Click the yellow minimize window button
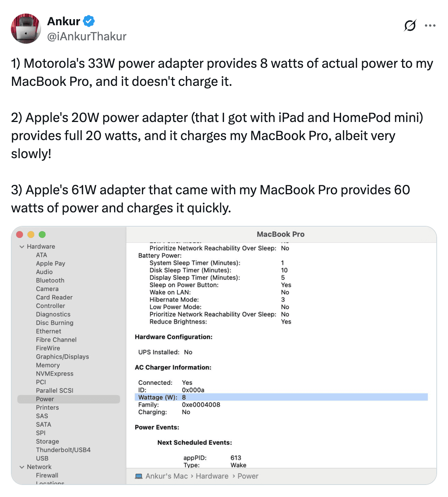This screenshot has height=497, width=448. (31, 235)
